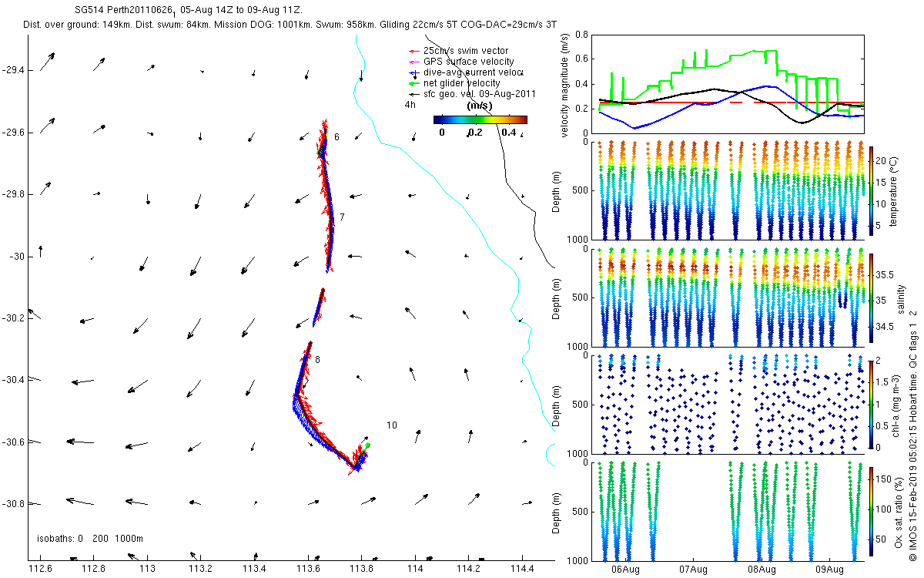Image resolution: width=924 pixels, height=578 pixels.
Task: Click the salinity colorbar
Action: pyautogui.click(x=872, y=298)
